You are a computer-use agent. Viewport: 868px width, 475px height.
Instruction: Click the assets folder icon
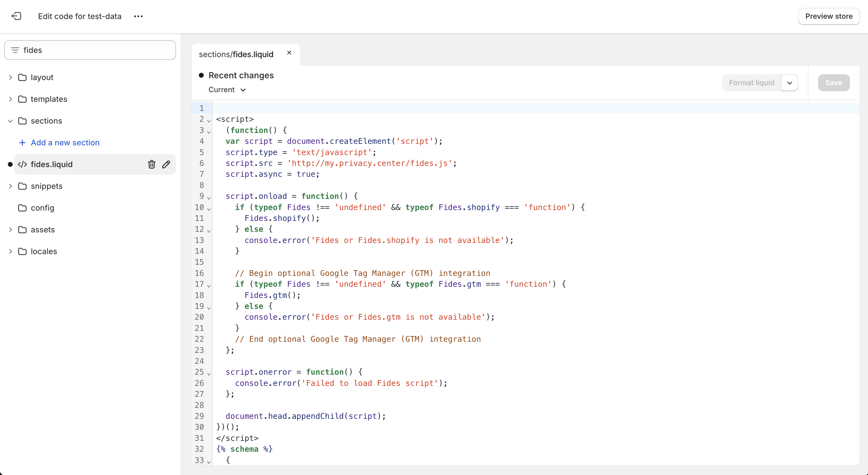tap(22, 230)
